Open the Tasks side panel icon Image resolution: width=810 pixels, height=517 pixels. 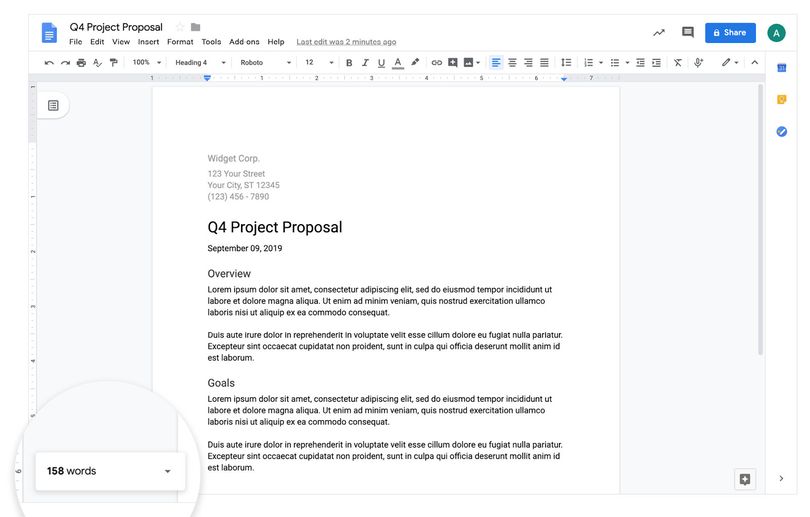pyautogui.click(x=782, y=131)
